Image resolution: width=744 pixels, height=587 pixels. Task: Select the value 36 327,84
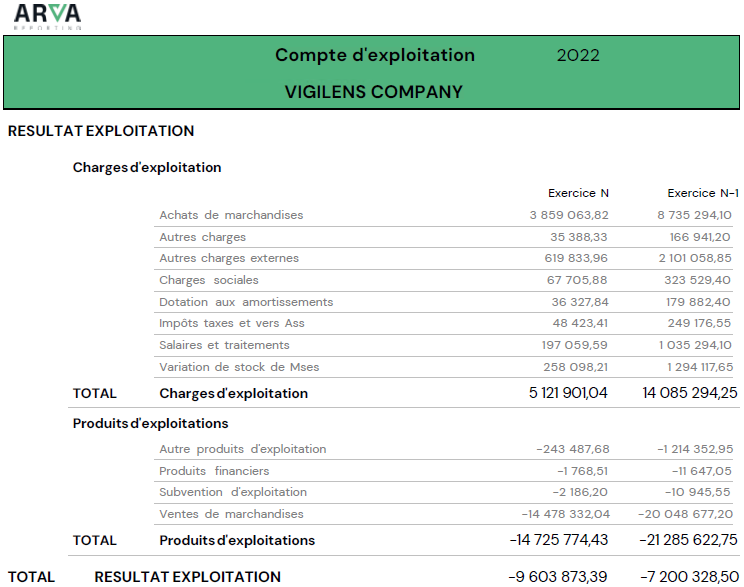tap(580, 302)
